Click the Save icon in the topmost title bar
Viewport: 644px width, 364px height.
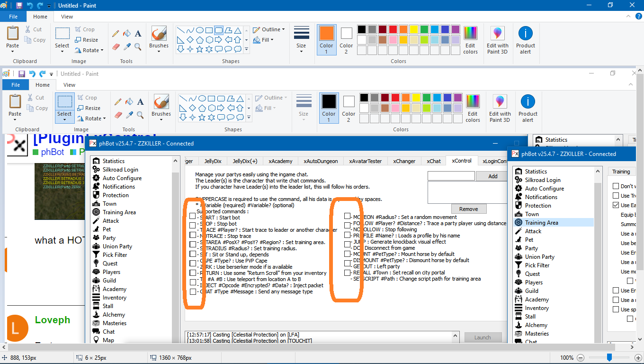point(19,6)
